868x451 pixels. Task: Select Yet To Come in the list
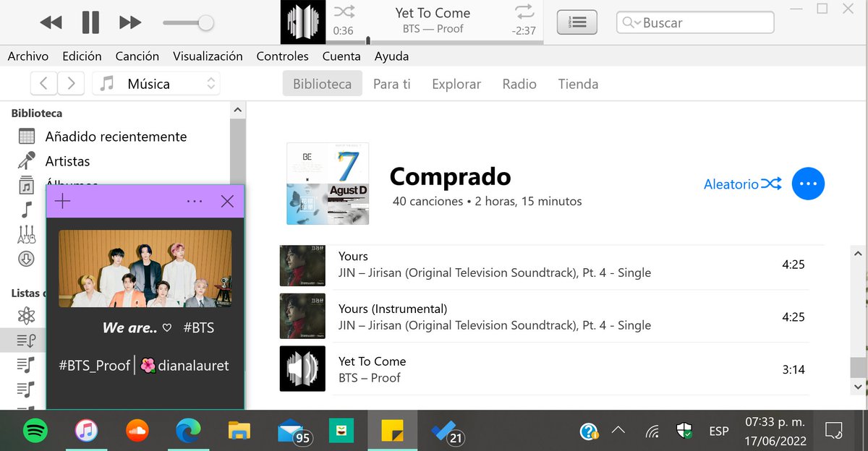(544, 369)
